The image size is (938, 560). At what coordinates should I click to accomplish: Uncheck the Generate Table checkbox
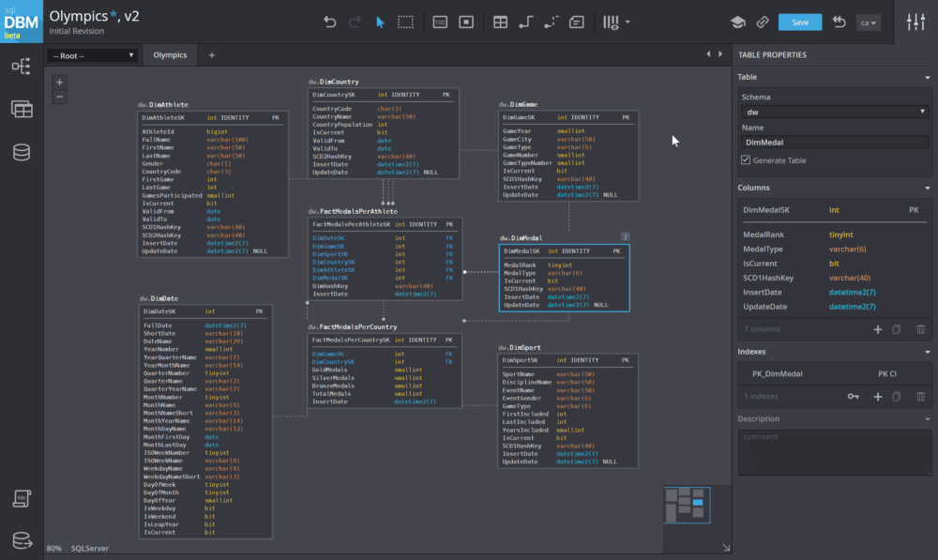click(746, 160)
